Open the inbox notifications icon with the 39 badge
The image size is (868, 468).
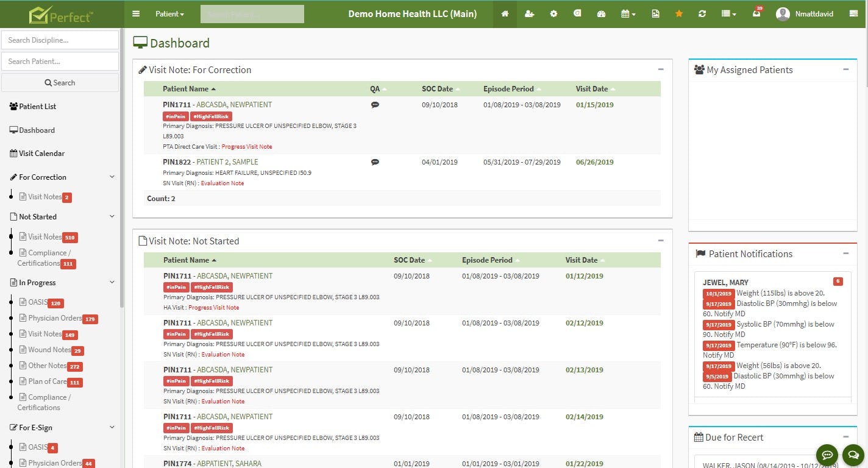coord(756,13)
